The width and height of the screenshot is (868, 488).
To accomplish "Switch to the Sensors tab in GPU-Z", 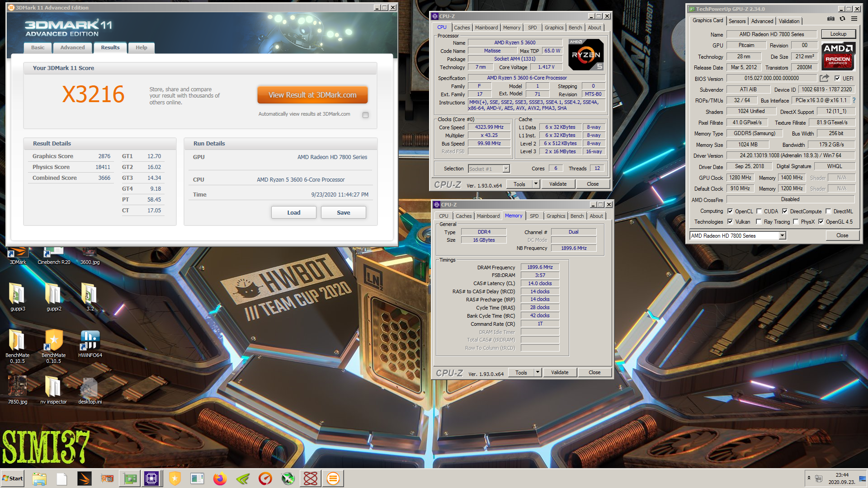I will pyautogui.click(x=737, y=21).
